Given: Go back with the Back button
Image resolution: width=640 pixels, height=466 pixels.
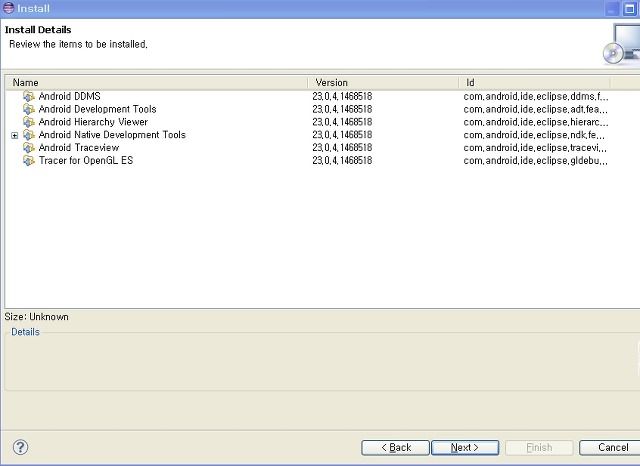Looking at the screenshot, I should 395,448.
